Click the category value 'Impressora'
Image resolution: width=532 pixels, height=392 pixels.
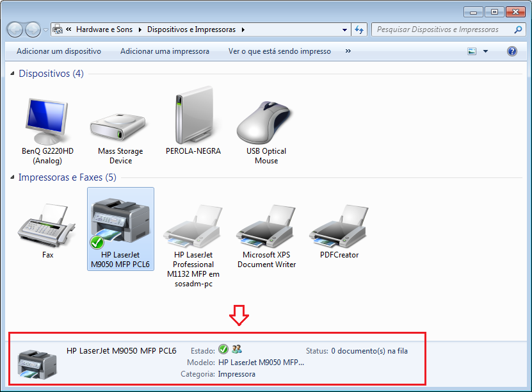click(x=236, y=374)
